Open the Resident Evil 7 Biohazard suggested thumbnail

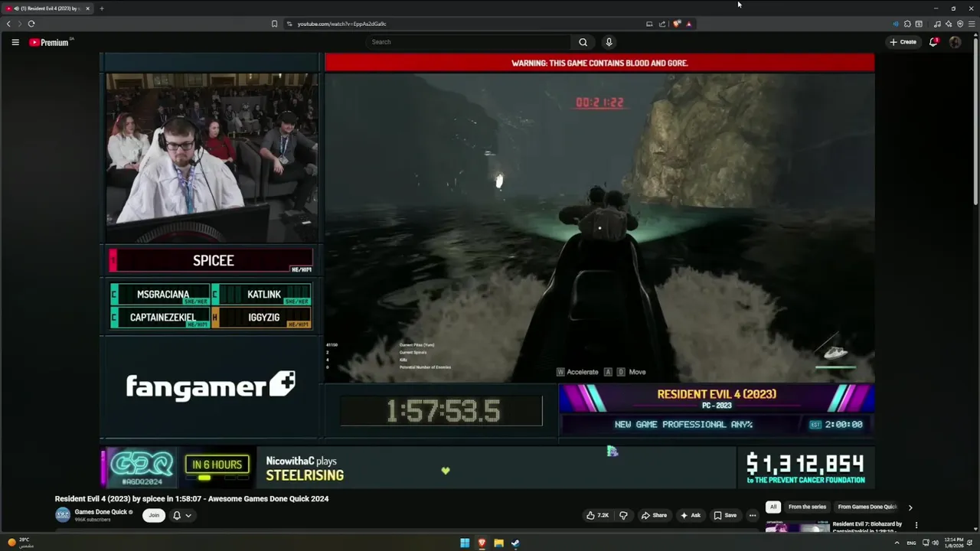pos(797,527)
